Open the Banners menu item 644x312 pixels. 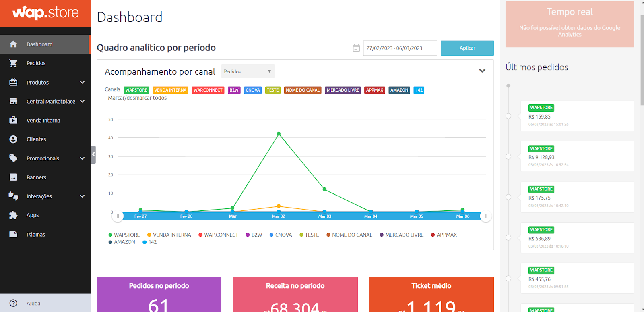click(x=45, y=177)
